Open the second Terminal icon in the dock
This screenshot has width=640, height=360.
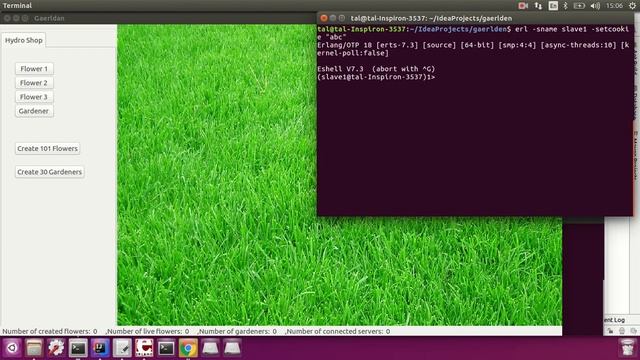coord(166,348)
